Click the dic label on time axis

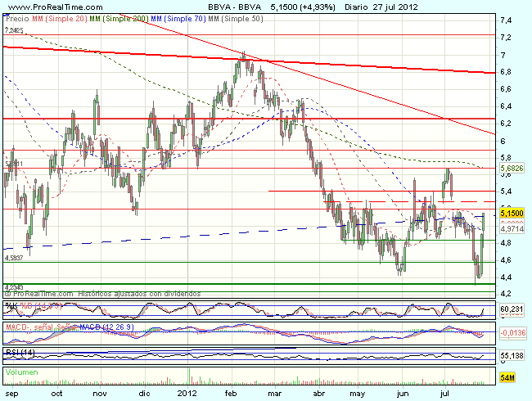pyautogui.click(x=145, y=394)
